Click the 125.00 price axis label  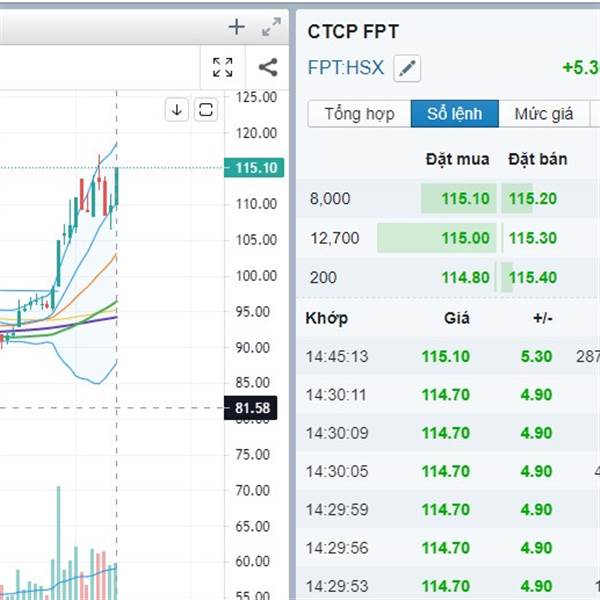pyautogui.click(x=256, y=97)
